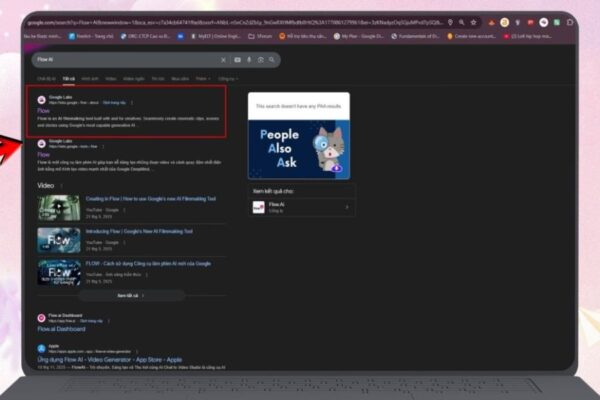Expand the Công cụ tools dropdown
Image resolution: width=600 pixels, height=400 pixels.
(228, 78)
